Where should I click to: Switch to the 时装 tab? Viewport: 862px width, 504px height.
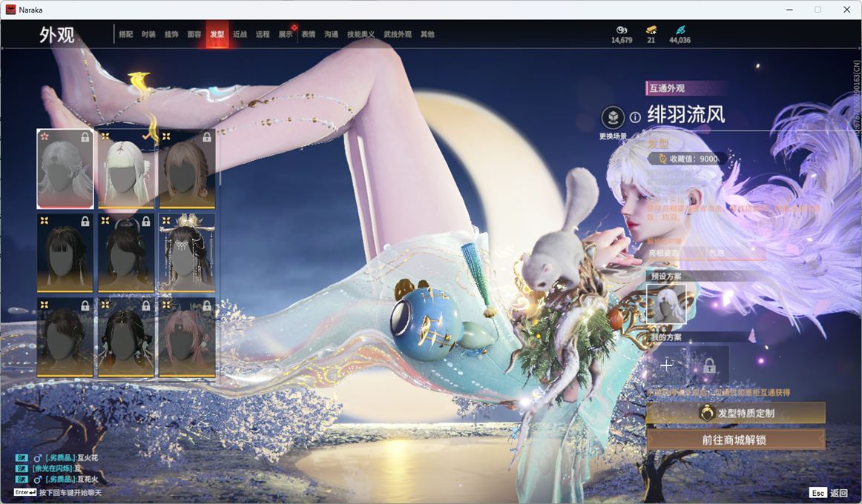click(x=148, y=35)
